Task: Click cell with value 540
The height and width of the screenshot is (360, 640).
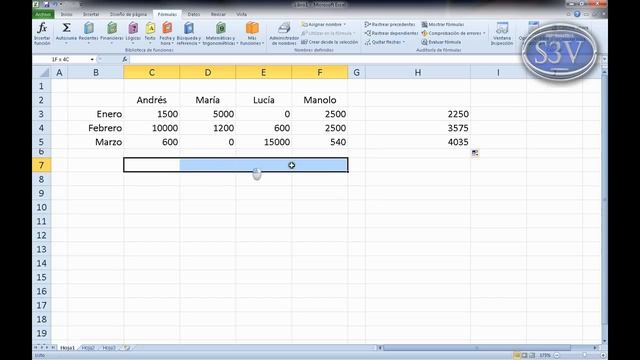Action: pyautogui.click(x=320, y=142)
